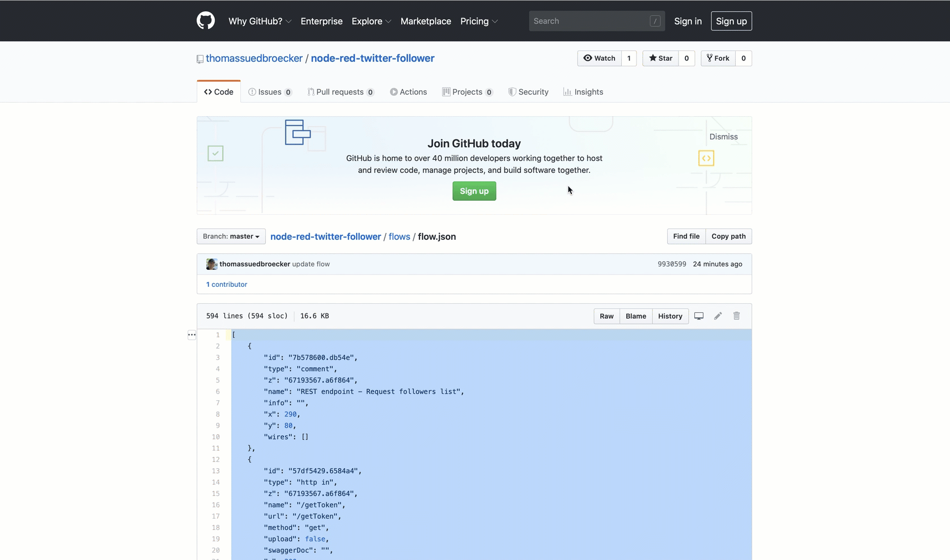950x560 pixels.
Task: Open the Enterprise page link
Action: pyautogui.click(x=321, y=21)
